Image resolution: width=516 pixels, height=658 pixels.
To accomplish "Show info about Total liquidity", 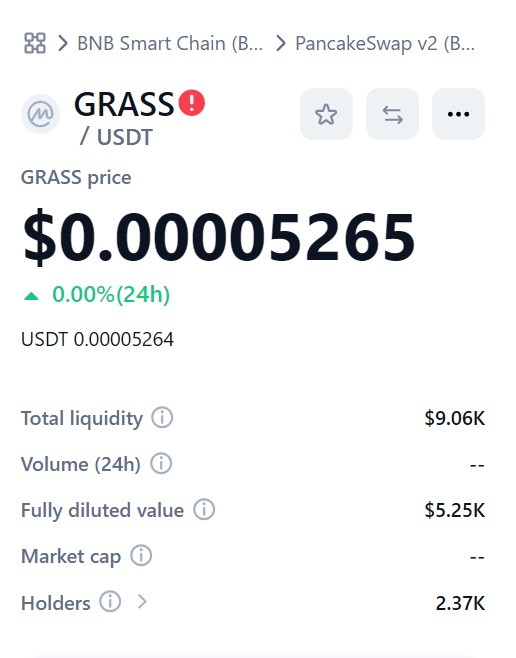I will 162,418.
